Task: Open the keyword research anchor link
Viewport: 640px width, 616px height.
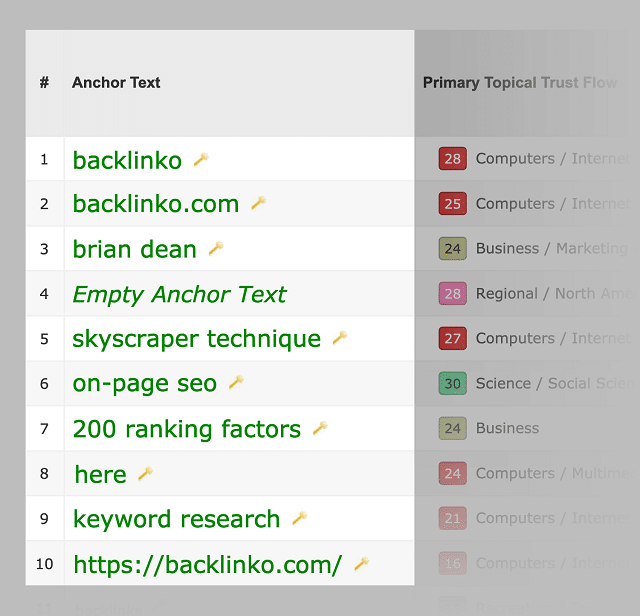Action: (x=176, y=519)
